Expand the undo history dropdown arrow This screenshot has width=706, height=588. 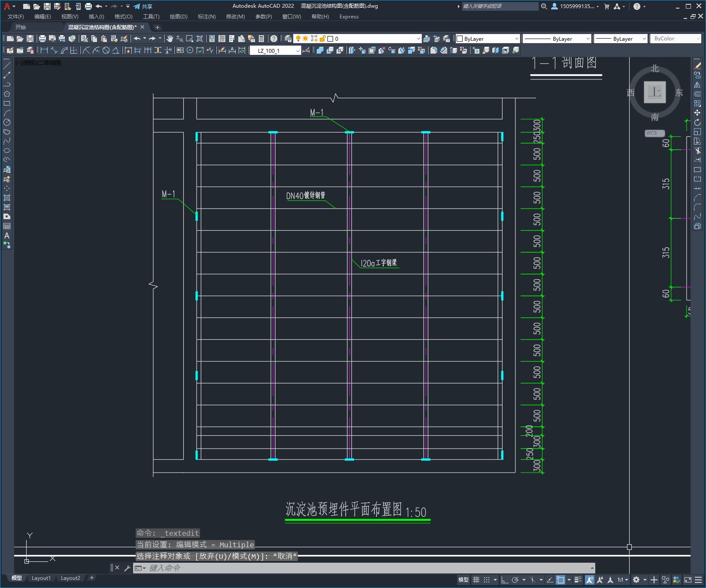(144, 39)
